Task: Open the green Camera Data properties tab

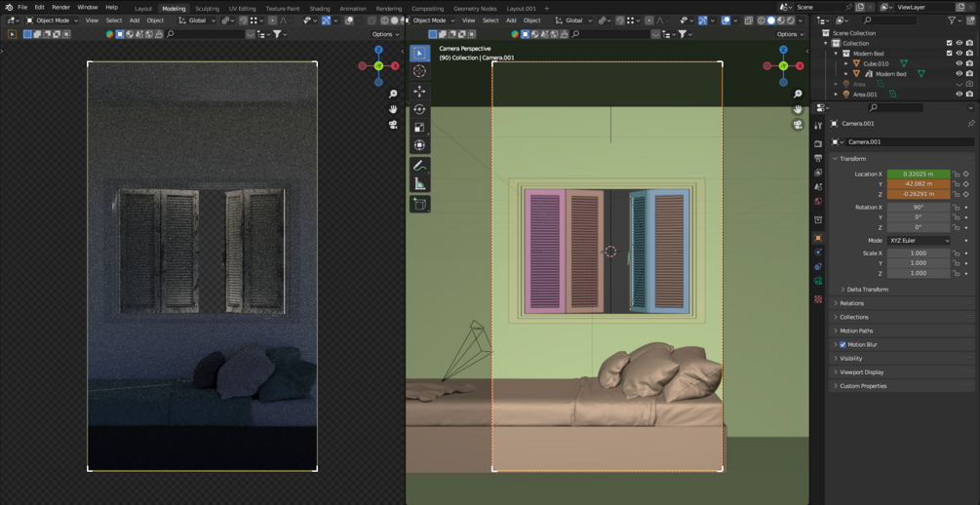Action: pyautogui.click(x=818, y=281)
